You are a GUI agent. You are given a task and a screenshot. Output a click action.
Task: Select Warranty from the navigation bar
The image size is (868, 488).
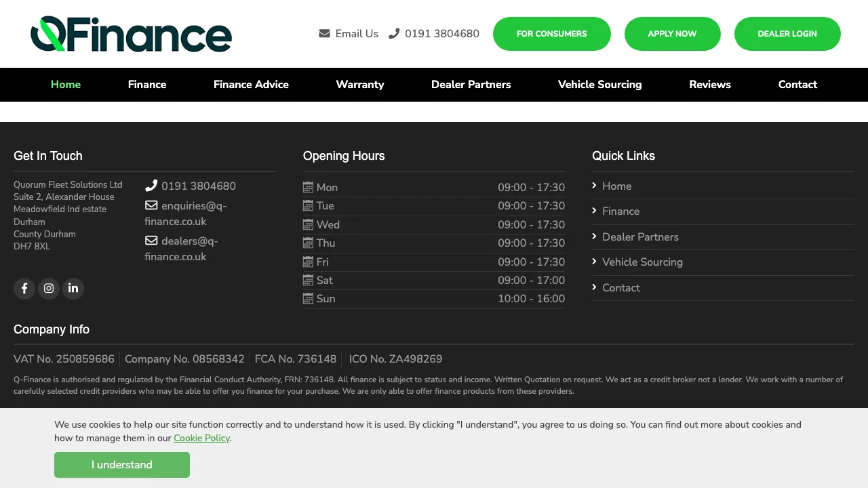pos(360,84)
